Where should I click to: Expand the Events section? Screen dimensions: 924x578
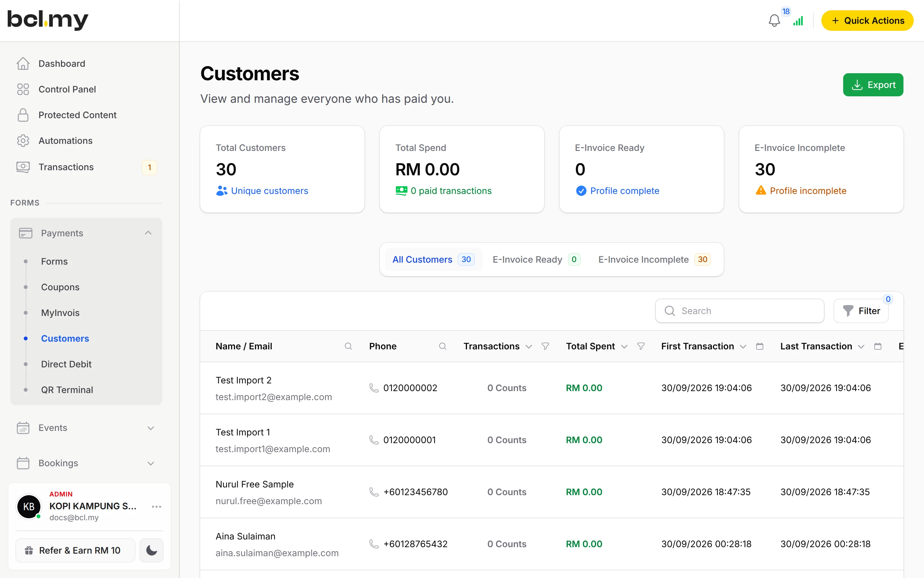point(151,428)
